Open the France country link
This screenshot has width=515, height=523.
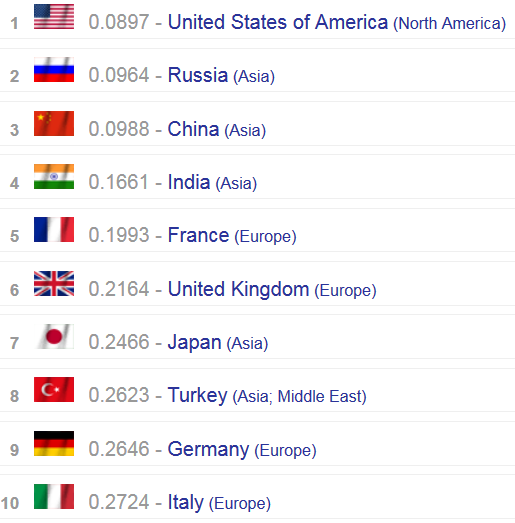pyautogui.click(x=198, y=235)
